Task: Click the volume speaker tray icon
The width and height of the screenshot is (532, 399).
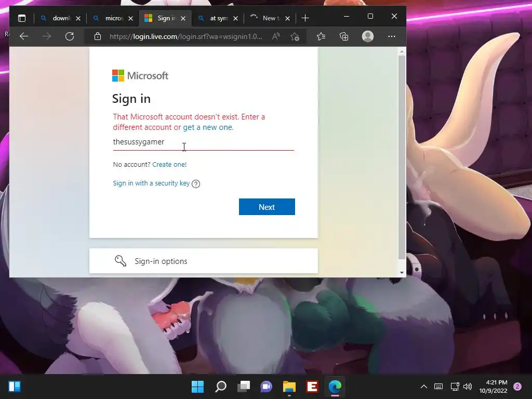Action: pyautogui.click(x=468, y=387)
